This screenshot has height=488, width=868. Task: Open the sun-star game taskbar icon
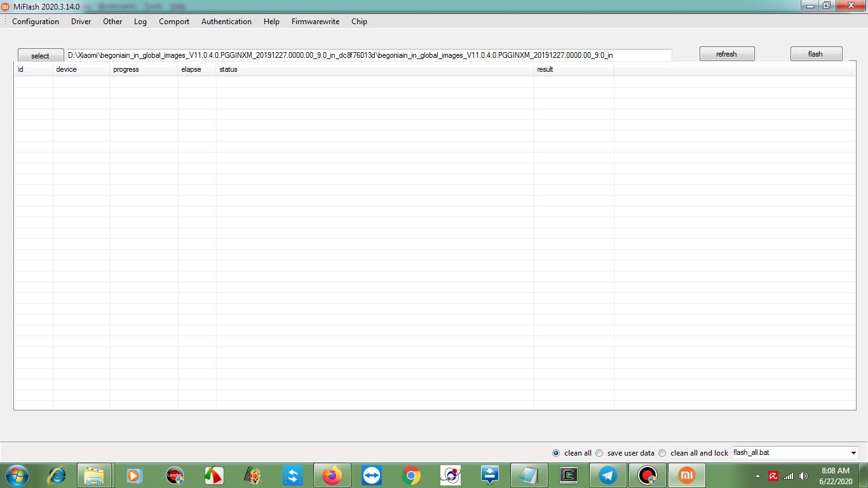253,475
